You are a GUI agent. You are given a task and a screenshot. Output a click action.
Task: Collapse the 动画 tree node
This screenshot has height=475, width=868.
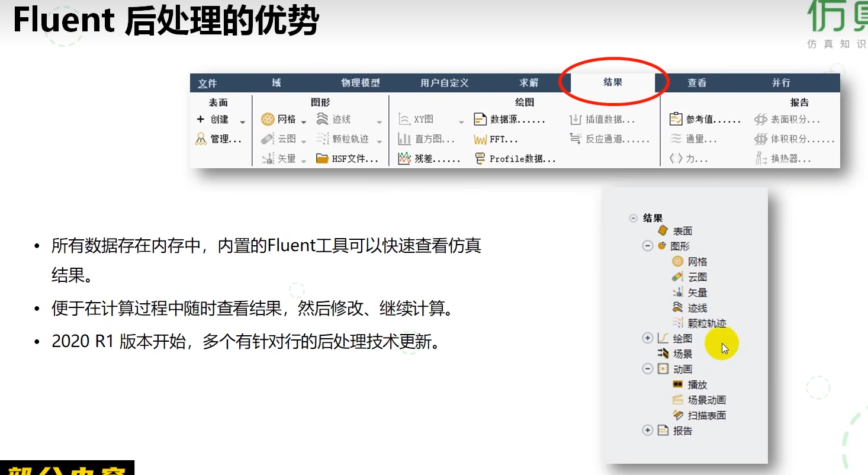647,369
